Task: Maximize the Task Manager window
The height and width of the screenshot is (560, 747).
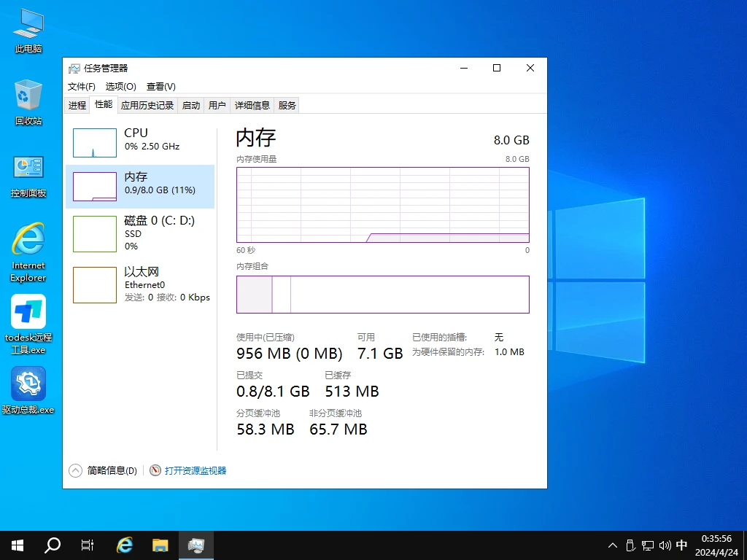Action: tap(497, 68)
